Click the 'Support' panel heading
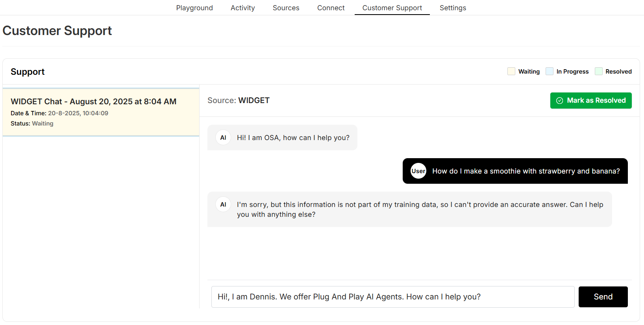The height and width of the screenshot is (325, 644). 28,72
